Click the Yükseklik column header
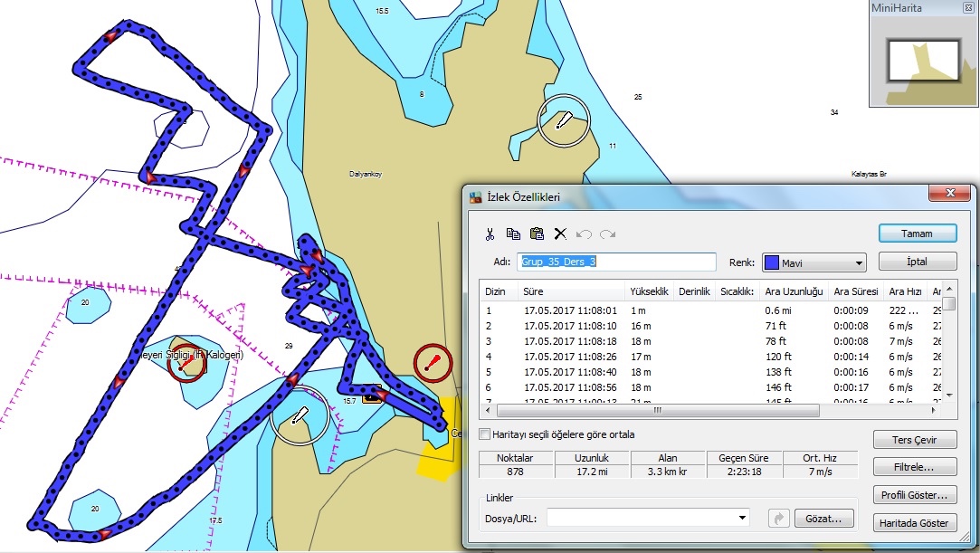 (x=649, y=291)
